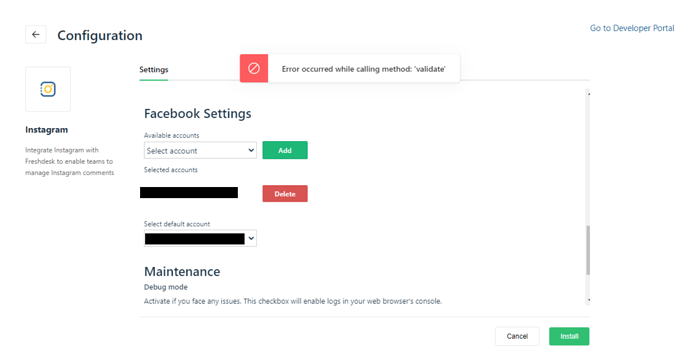Click the Instagram app logo icon
This screenshot has height=364, width=690.
point(48,89)
